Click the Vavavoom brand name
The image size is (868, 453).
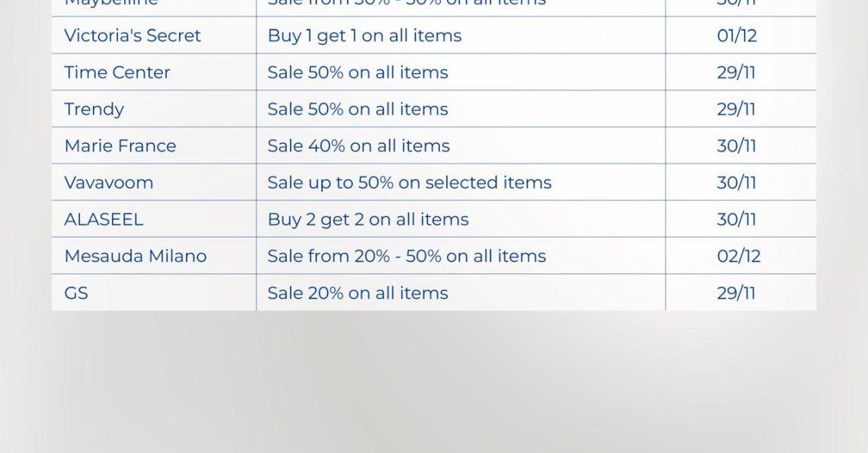tap(109, 183)
